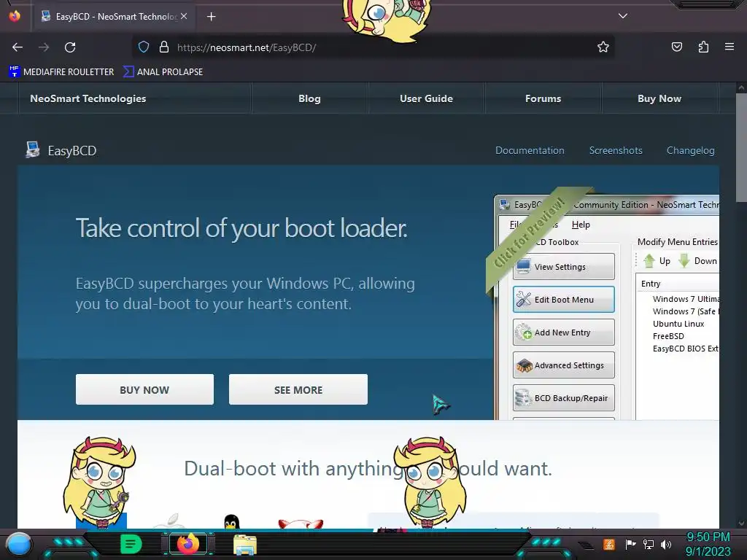747x560 pixels.
Task: Open the green notes app on taskbar
Action: [131, 544]
